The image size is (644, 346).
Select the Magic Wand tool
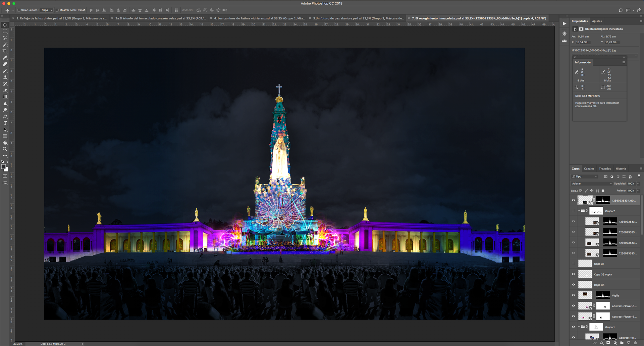pyautogui.click(x=5, y=45)
